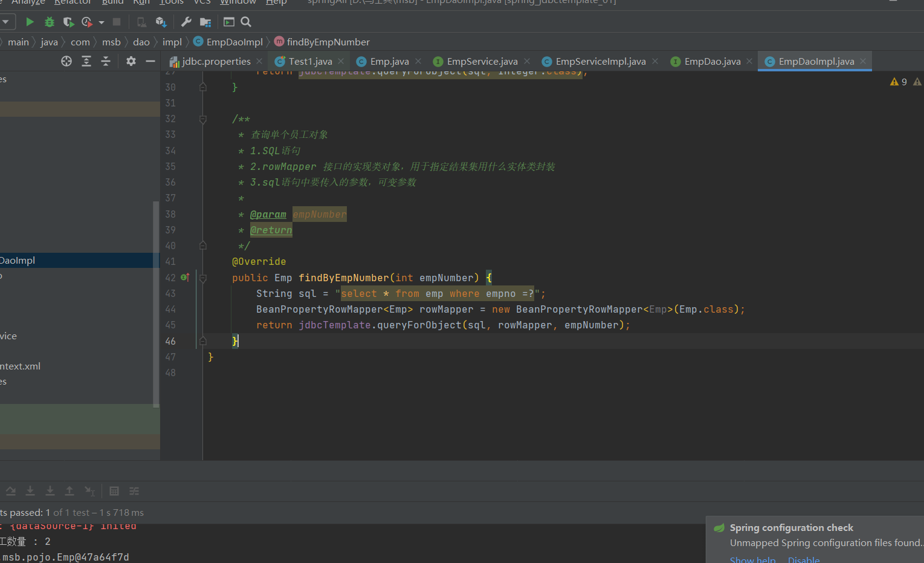Start debugging with the green bug icon
This screenshot has height=563, width=924.
50,22
